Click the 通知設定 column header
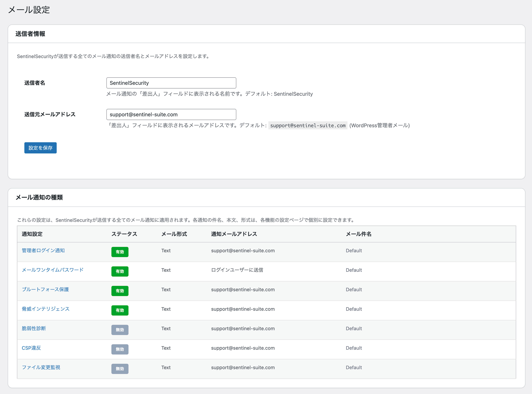The width and height of the screenshot is (532, 394). coord(32,234)
